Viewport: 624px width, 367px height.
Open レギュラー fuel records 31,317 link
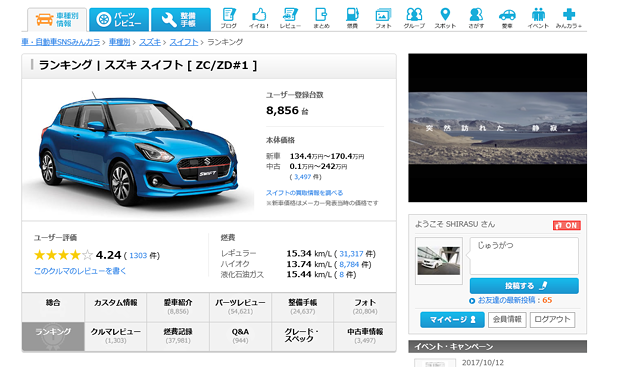(351, 254)
